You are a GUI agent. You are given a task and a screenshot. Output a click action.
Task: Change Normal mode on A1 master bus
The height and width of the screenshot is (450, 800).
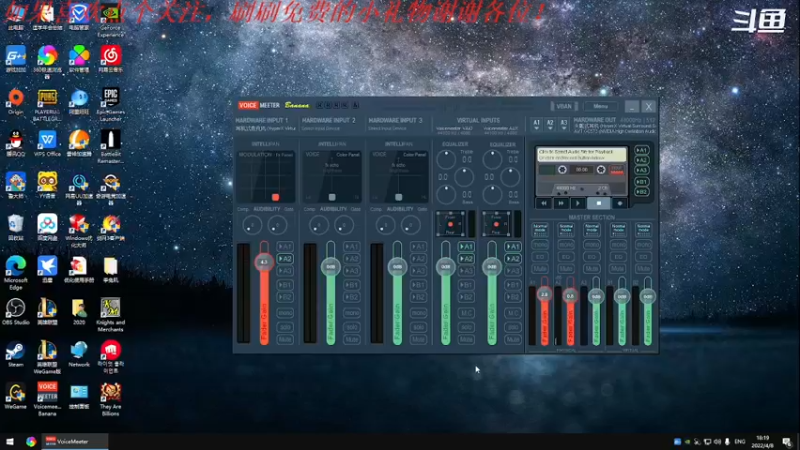[x=540, y=229]
